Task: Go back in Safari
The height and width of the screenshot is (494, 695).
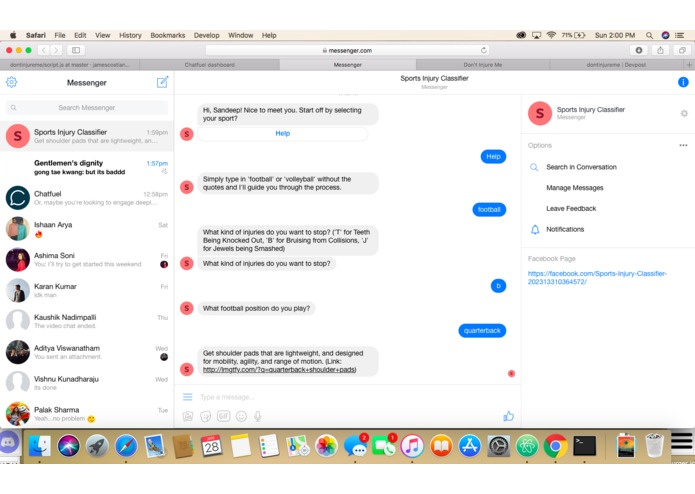Action: pos(43,50)
